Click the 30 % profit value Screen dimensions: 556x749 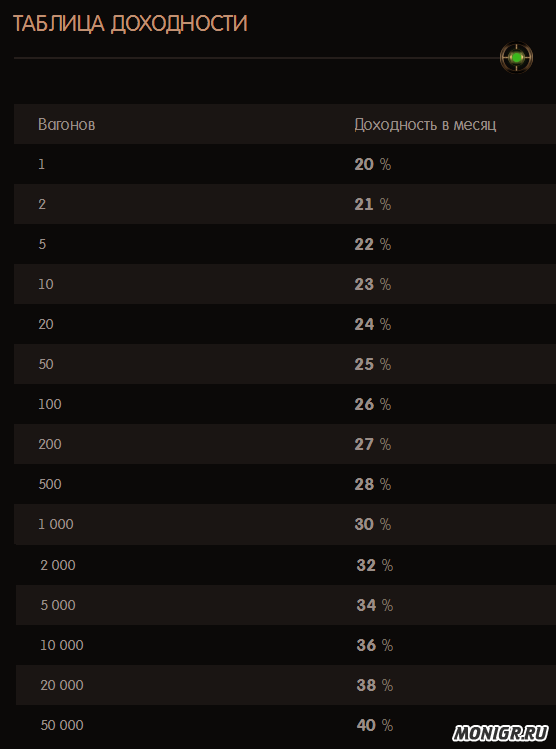pyautogui.click(x=373, y=524)
